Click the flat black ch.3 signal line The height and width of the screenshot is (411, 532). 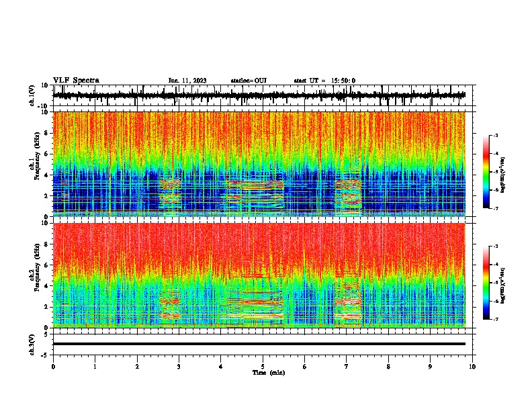point(259,344)
